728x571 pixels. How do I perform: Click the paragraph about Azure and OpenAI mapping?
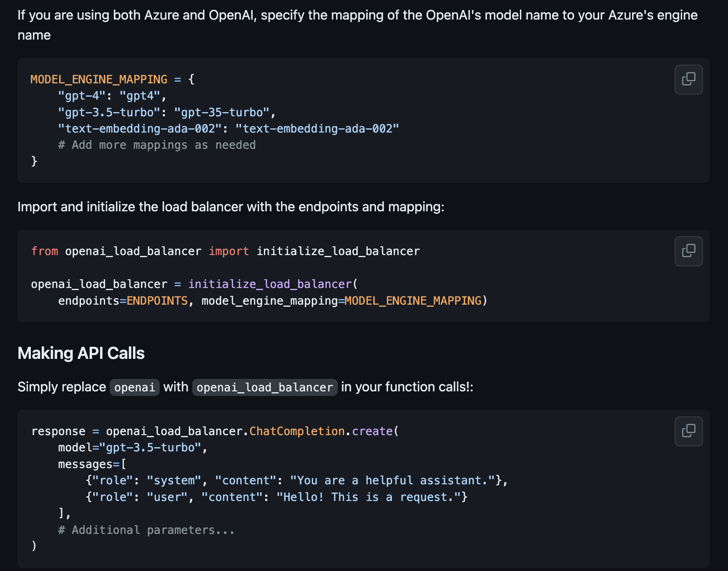(x=357, y=25)
